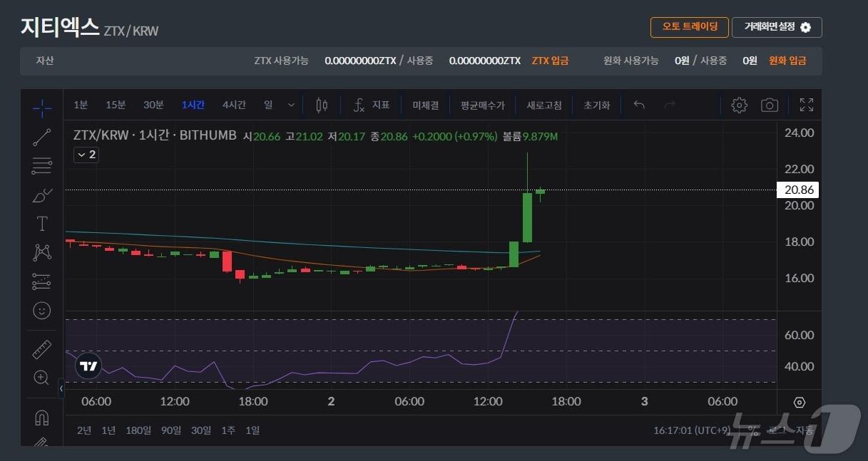Select the brush drawing tool
The height and width of the screenshot is (461, 868).
pos(41,195)
